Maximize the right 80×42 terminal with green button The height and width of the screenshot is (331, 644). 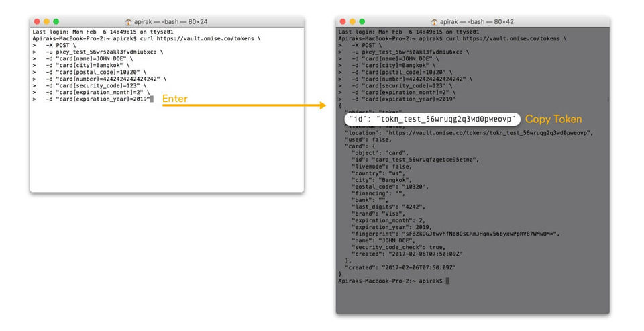click(362, 21)
